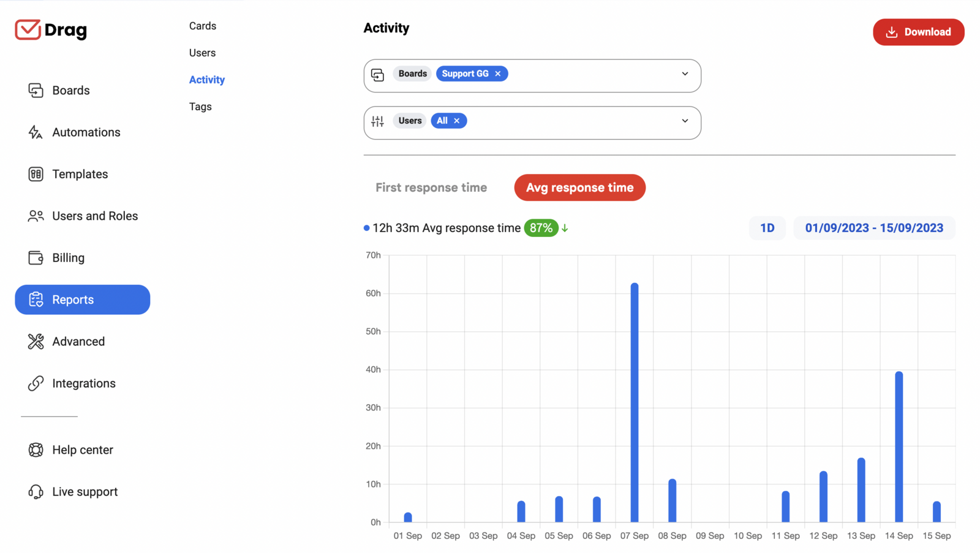Click the 04 Sep bar in chart
Screen dimensions: 980x553
[x=521, y=512]
